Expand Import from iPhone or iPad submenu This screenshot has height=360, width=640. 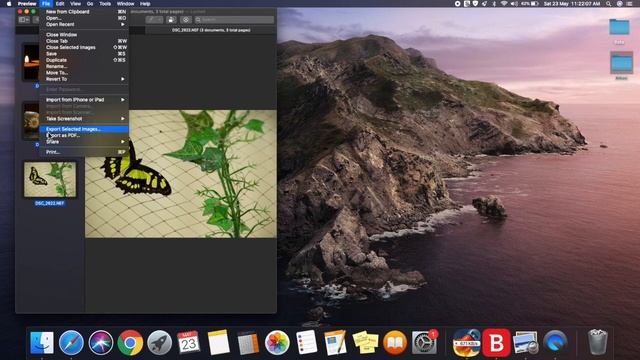(x=84, y=100)
